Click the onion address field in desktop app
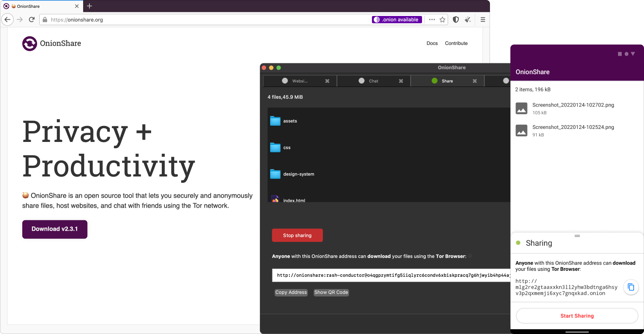This screenshot has width=644, height=334. (391, 275)
